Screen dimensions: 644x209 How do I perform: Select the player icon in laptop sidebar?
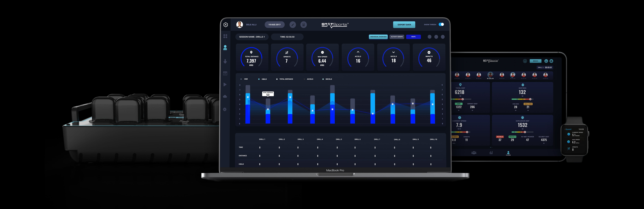(225, 48)
